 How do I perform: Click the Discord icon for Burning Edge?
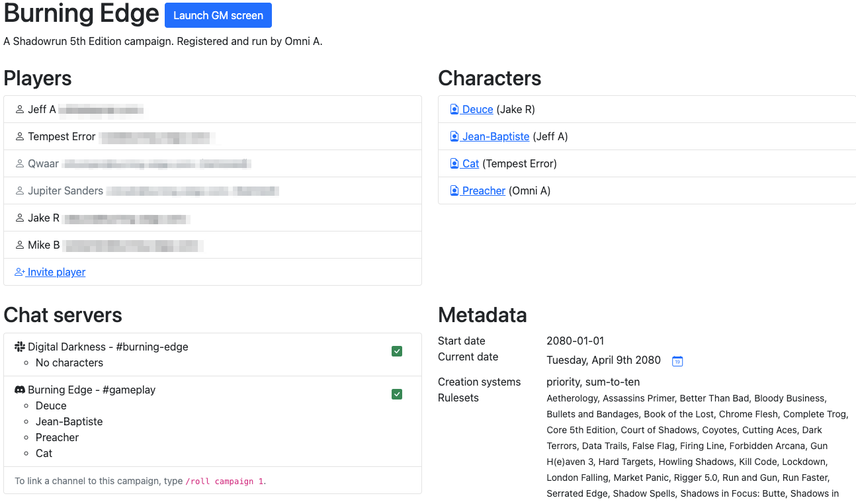coord(20,390)
